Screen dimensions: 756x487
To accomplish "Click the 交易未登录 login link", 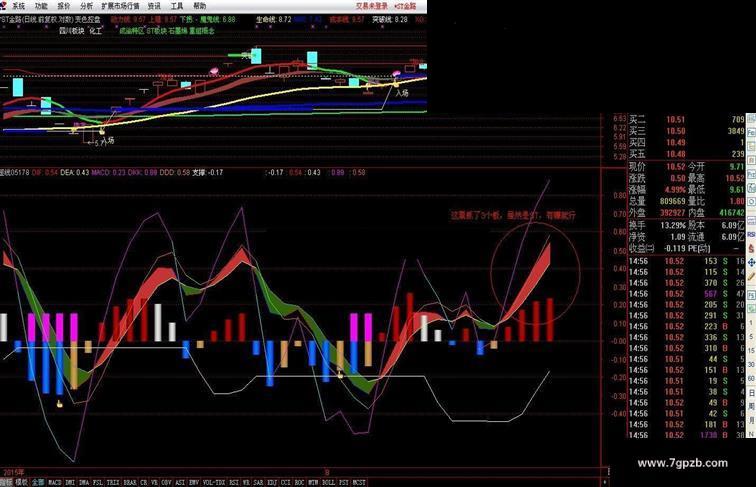I will tap(372, 6).
